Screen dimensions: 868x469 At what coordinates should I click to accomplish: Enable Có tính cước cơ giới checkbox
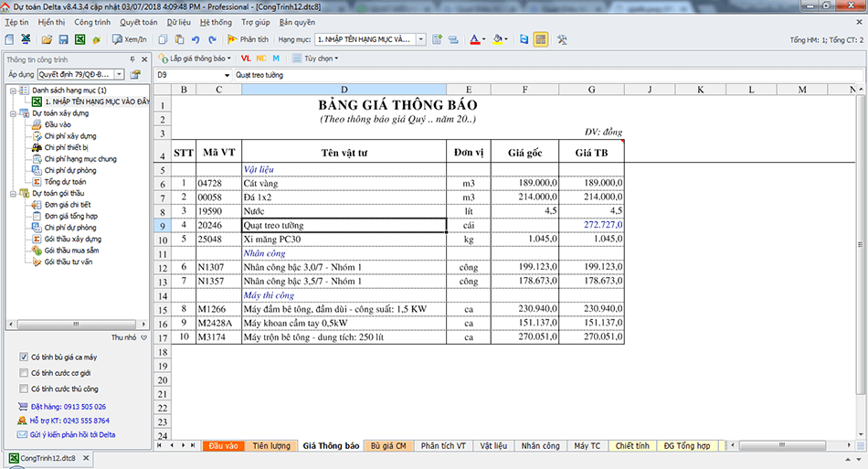coord(23,373)
